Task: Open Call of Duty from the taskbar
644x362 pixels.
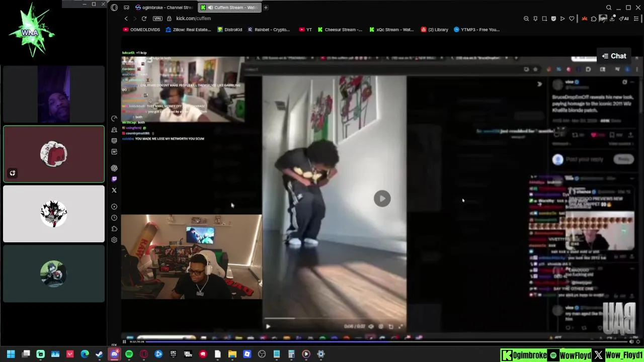Action: (188, 354)
